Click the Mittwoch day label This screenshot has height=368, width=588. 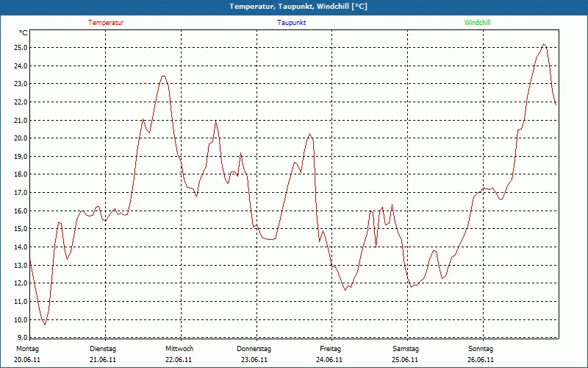[179, 349]
